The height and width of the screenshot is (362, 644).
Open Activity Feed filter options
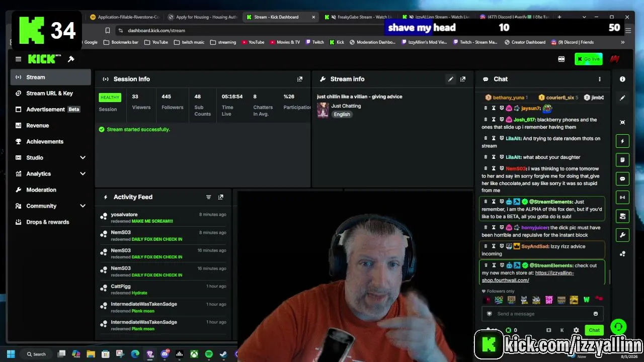(208, 197)
